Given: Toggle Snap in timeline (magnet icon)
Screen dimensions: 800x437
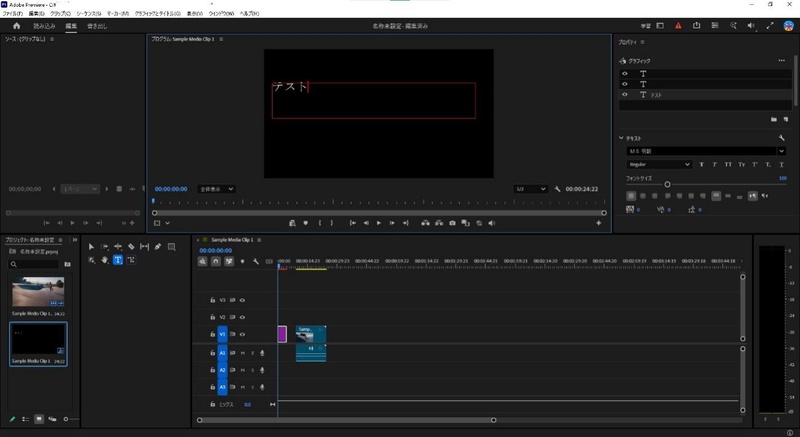Looking at the screenshot, I should point(216,262).
